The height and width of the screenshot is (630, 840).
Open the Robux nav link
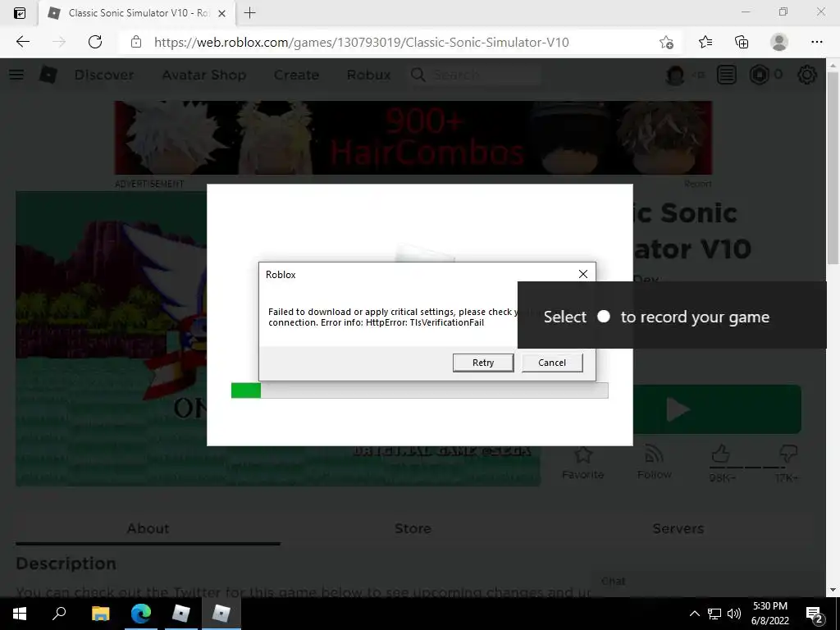368,75
